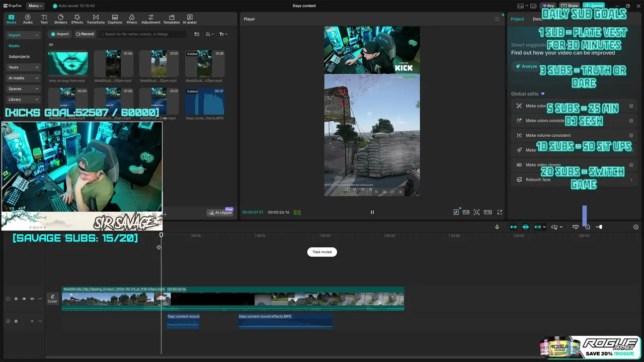Open the Captions panel
Image resolution: width=644 pixels, height=362 pixels.
115,19
